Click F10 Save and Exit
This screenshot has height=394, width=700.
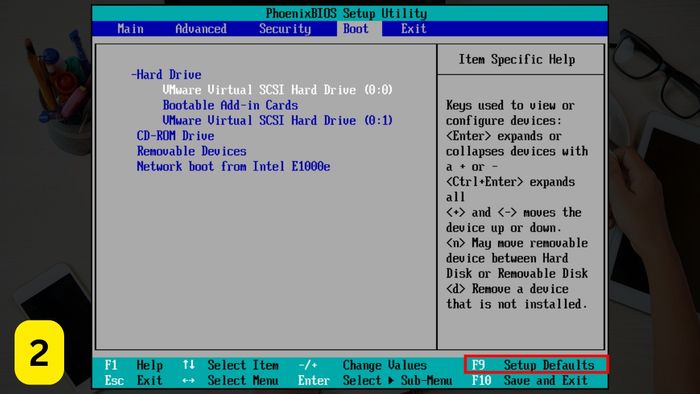coord(530,381)
